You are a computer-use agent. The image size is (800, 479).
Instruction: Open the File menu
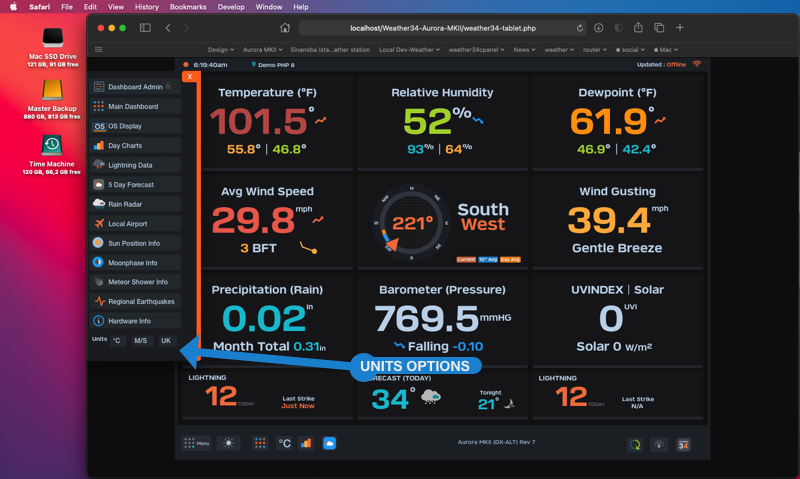(67, 7)
